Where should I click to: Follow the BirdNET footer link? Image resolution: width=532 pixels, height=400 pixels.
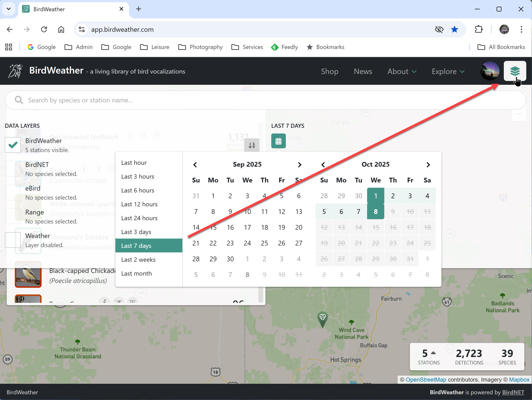click(x=513, y=392)
